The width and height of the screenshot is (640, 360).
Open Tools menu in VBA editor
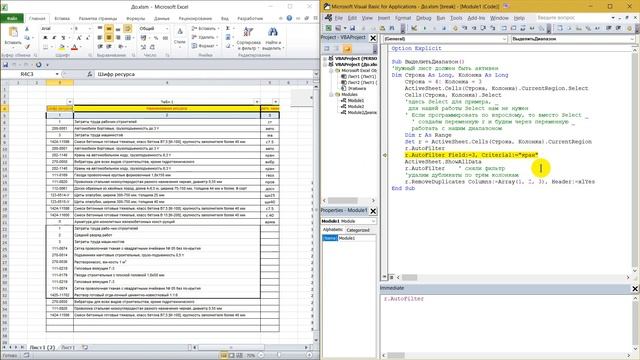pos(456,18)
